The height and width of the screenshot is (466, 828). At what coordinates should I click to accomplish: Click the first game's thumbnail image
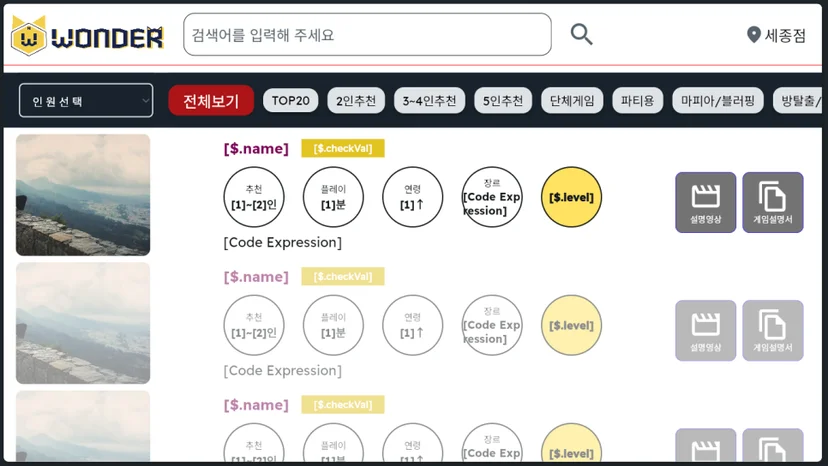click(x=83, y=195)
